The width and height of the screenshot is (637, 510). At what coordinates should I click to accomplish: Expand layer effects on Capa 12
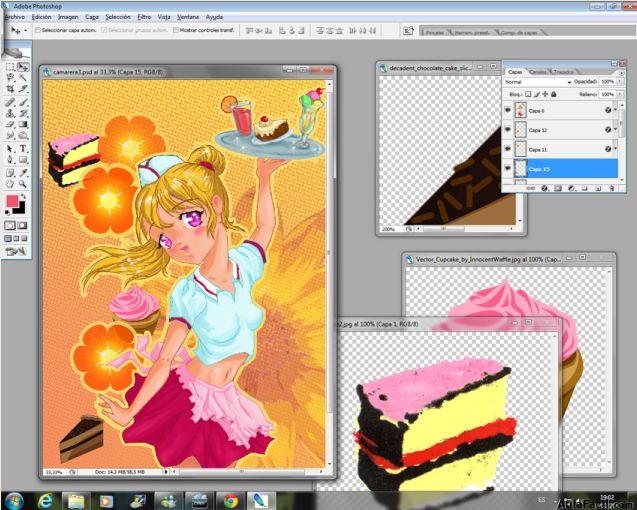point(615,130)
